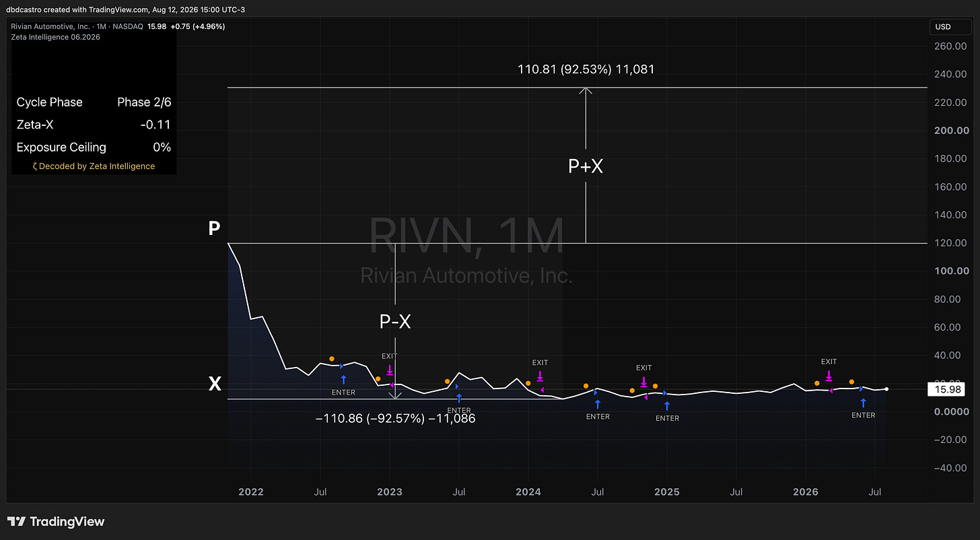
Task: Click the Phase 2/6 value
Action: point(144,102)
